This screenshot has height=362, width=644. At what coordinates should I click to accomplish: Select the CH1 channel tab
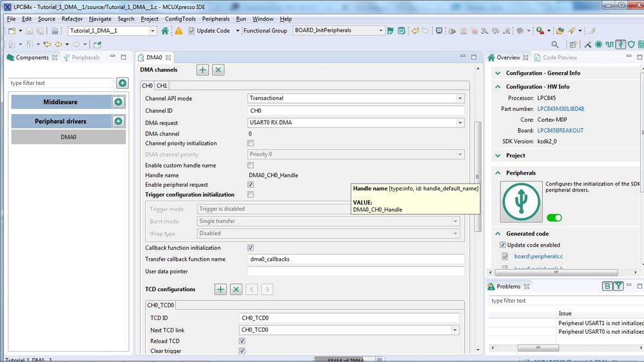(162, 86)
